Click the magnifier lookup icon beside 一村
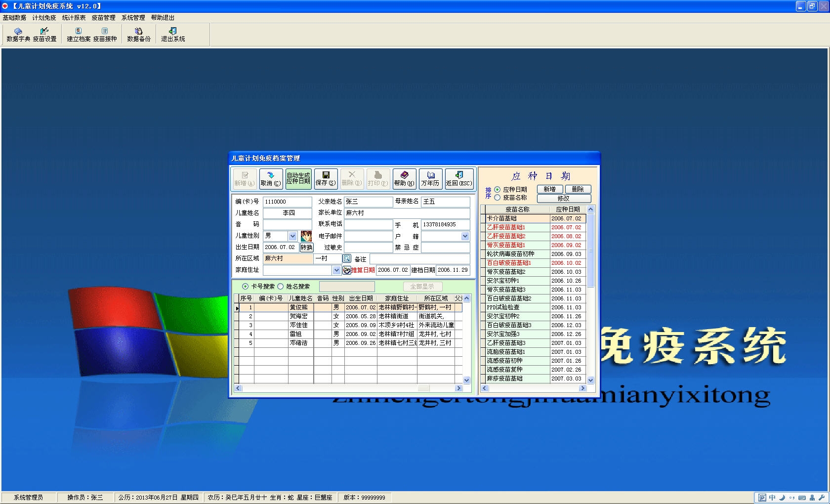Image resolution: width=830 pixels, height=504 pixels. pos(347,258)
